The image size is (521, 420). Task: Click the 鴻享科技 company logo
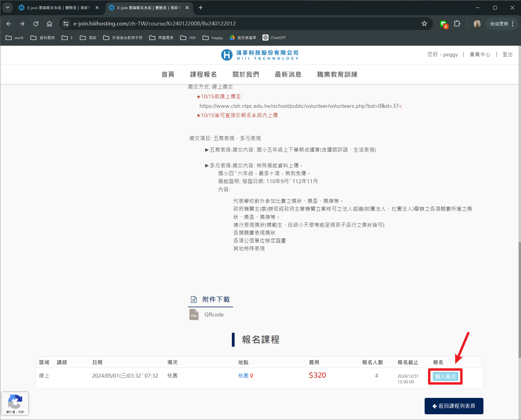click(x=260, y=55)
